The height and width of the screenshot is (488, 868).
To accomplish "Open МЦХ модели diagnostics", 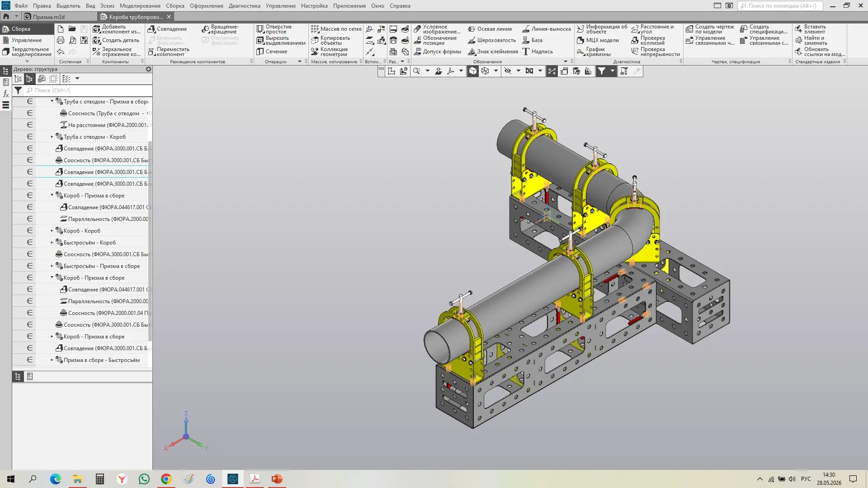I will coord(598,40).
